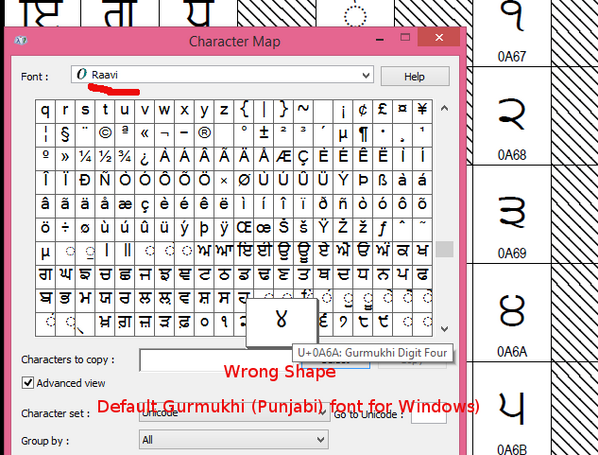Screen dimensions: 598x455
Task: Click code 0A67 in the background chart
Action: pyautogui.click(x=511, y=56)
